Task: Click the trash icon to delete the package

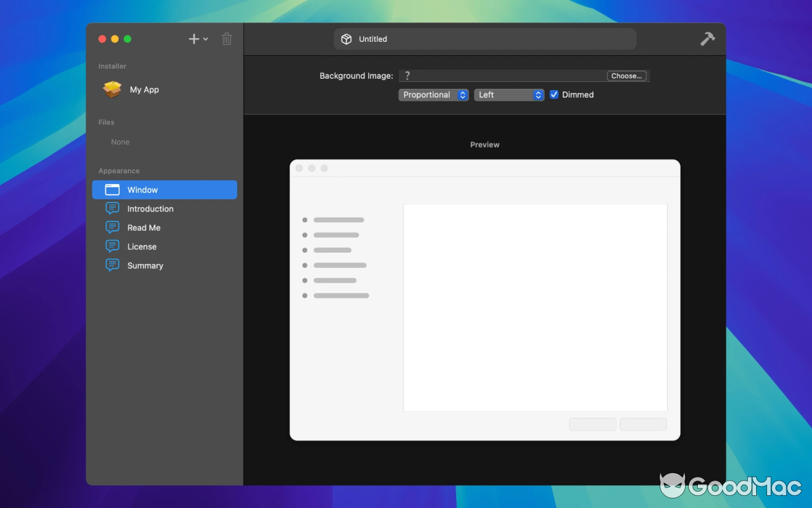Action: pyautogui.click(x=226, y=39)
